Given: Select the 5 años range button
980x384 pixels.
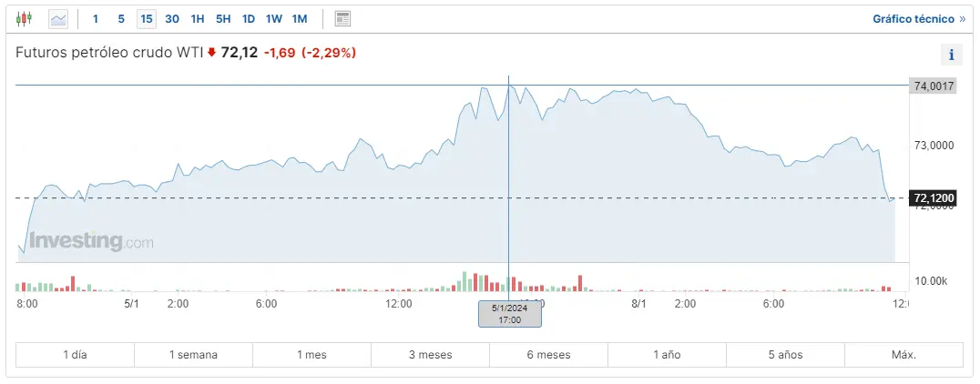Looking at the screenshot, I should click(x=785, y=355).
